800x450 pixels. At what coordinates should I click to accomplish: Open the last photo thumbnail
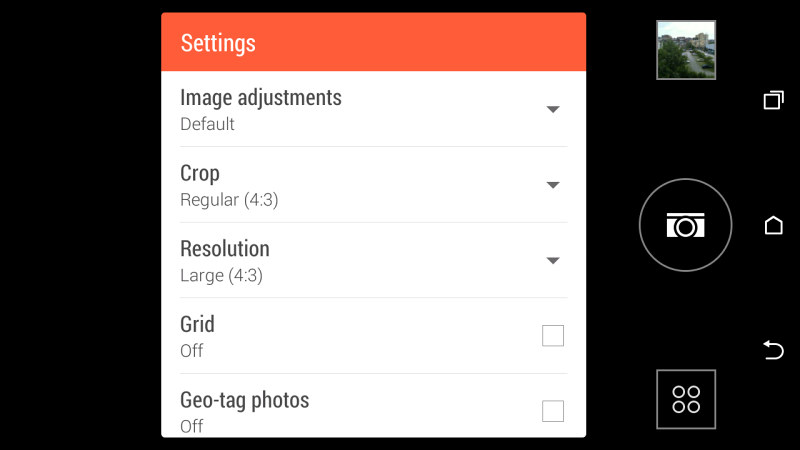tap(686, 50)
